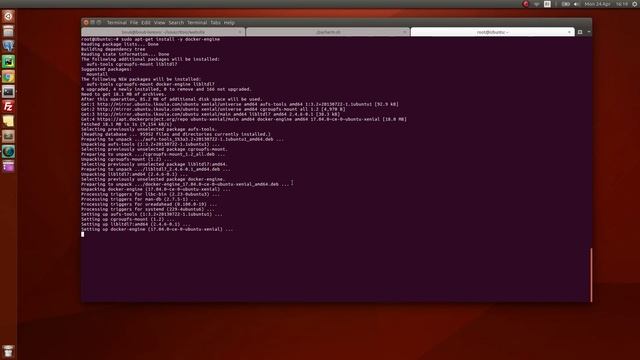Click the red circular indicator in top panel
The image size is (640, 360).
526,4
